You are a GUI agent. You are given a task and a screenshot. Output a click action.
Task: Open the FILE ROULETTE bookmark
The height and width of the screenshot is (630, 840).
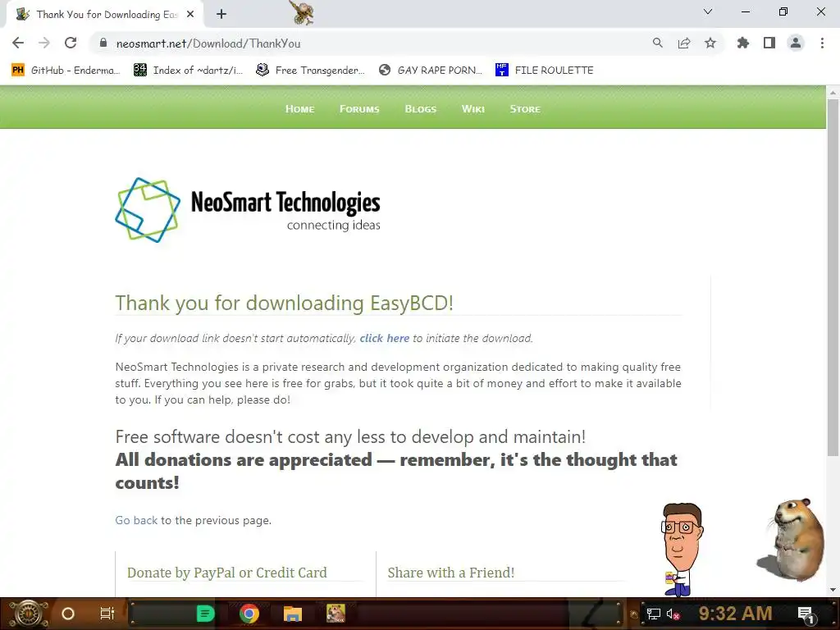[545, 71]
